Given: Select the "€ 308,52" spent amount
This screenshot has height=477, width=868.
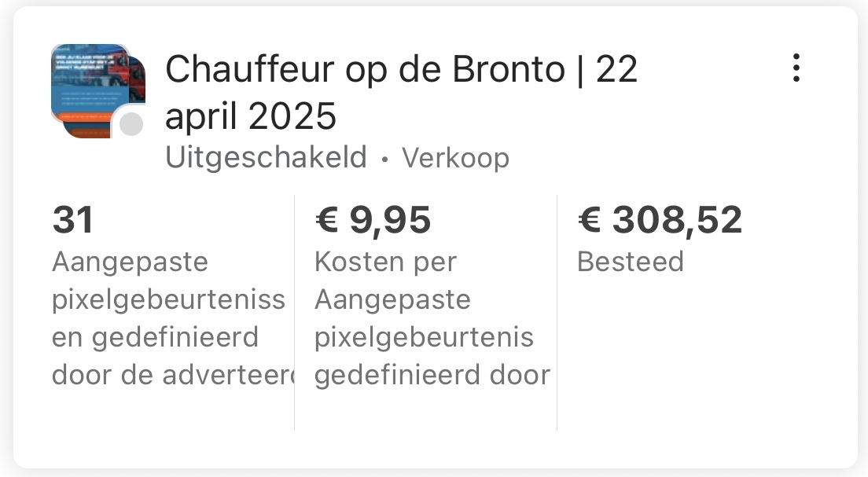Looking at the screenshot, I should 660,221.
